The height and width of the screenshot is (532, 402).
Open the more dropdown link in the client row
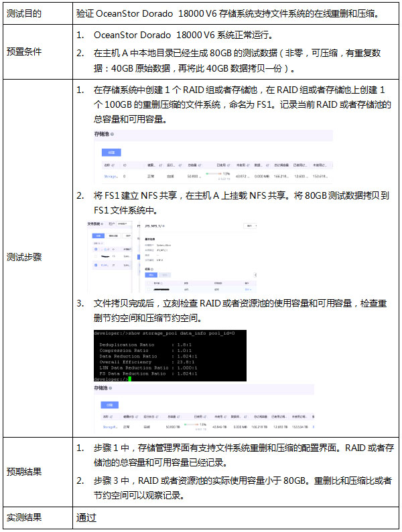coord(248,289)
